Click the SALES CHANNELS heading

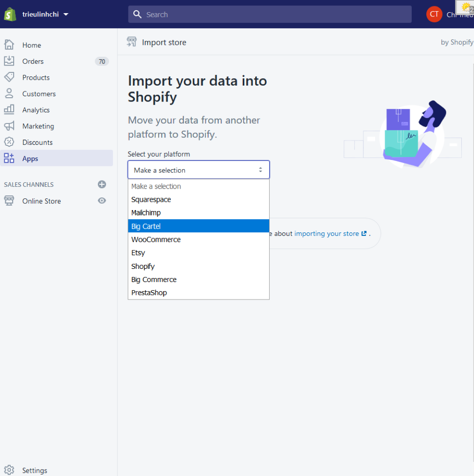pyautogui.click(x=29, y=185)
